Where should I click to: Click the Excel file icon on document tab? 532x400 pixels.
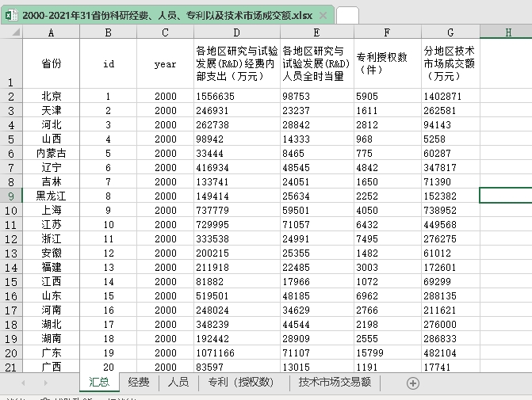12,15
